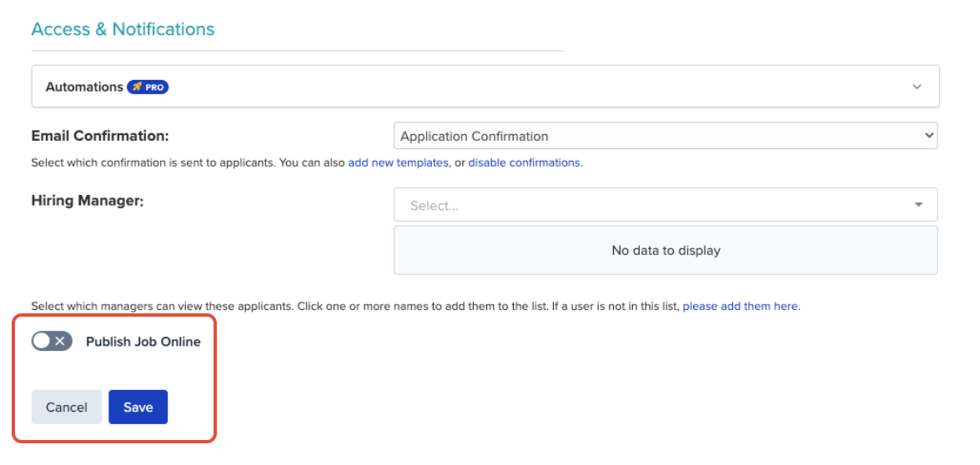Click the arrow of the Application Confirmation select
This screenshot has width=980, height=465.
(928, 136)
